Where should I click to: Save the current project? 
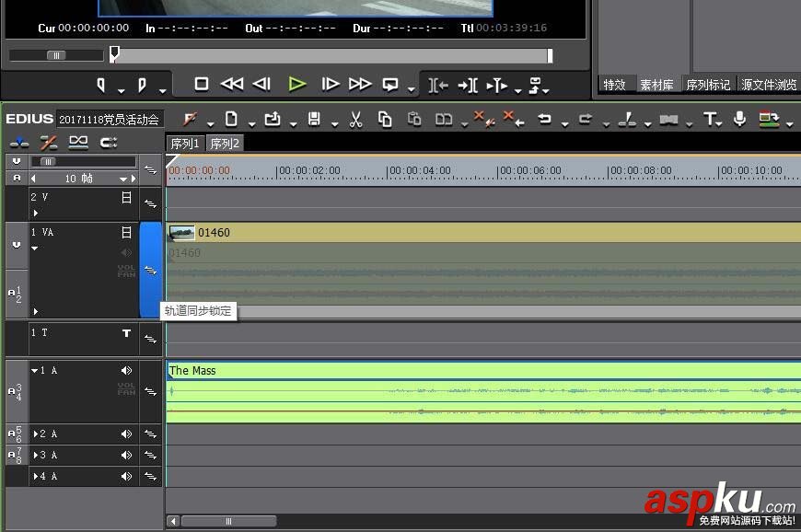[314, 120]
